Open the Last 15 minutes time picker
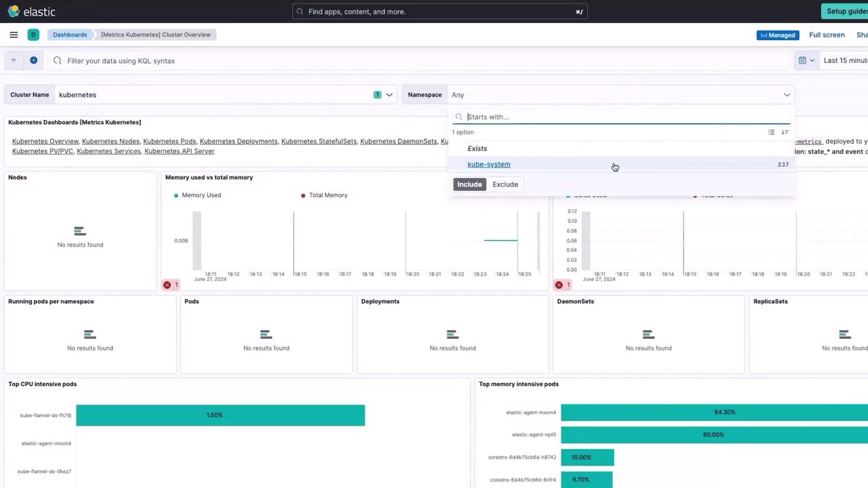Image resolution: width=868 pixels, height=488 pixels. coord(845,60)
